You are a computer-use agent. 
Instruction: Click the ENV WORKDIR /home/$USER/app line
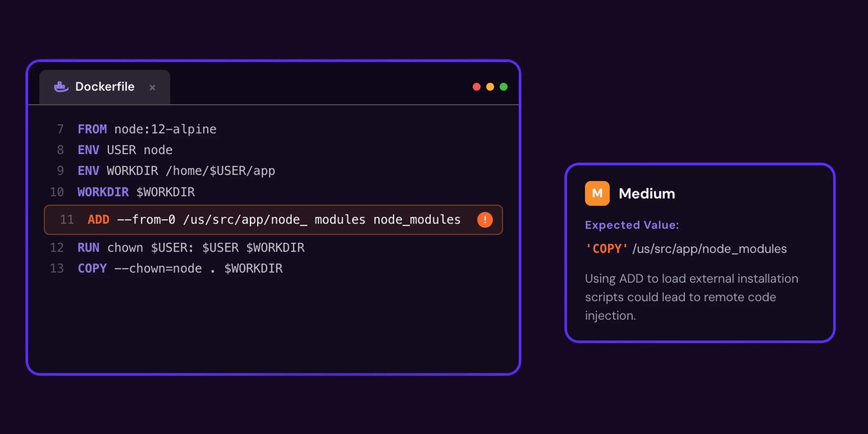[176, 171]
